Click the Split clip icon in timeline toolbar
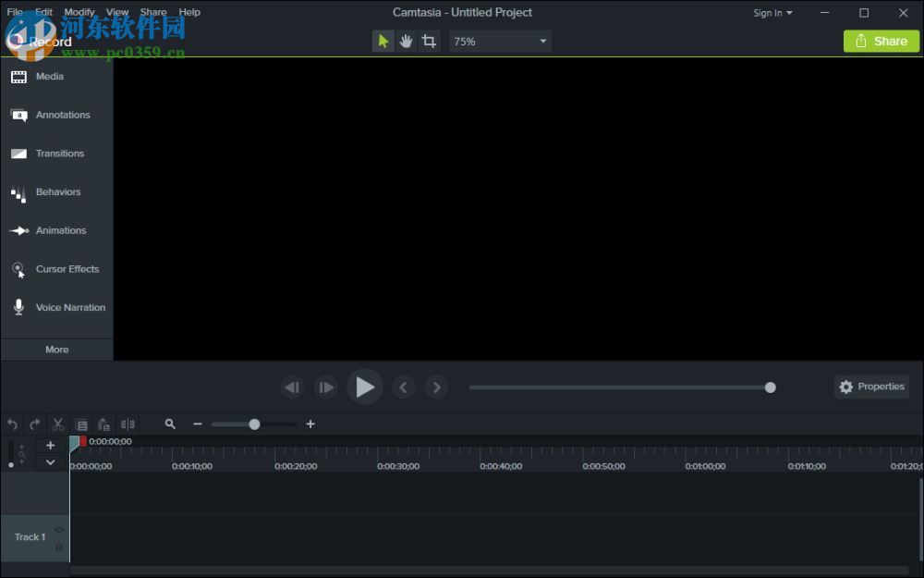Viewport: 924px width, 578px height. pos(128,424)
